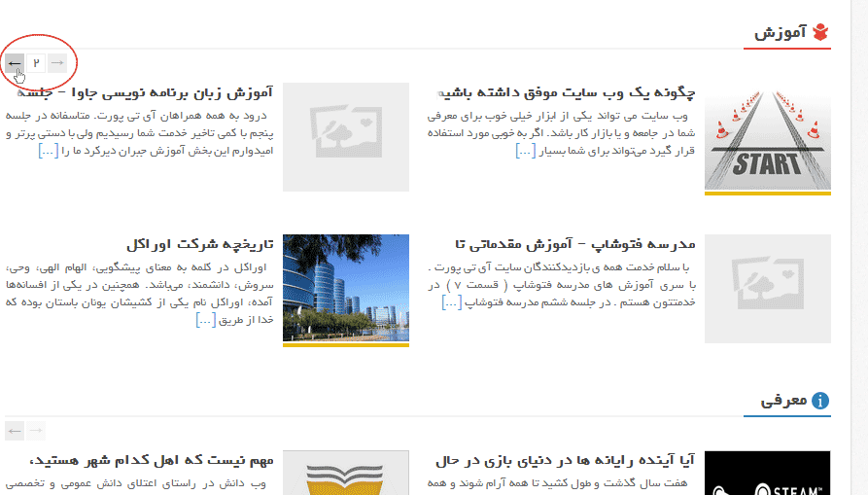Viewport: 868px width, 495px height.
Task: Click the red reader icon beside آموزش
Action: 821,33
